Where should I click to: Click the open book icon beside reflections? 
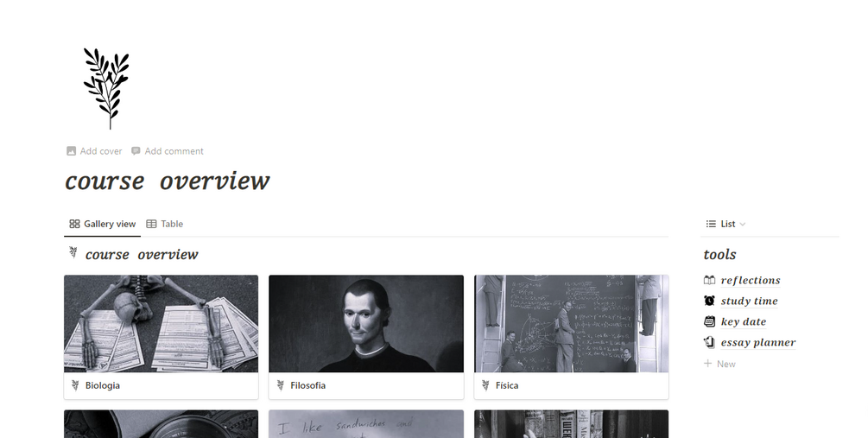click(709, 280)
